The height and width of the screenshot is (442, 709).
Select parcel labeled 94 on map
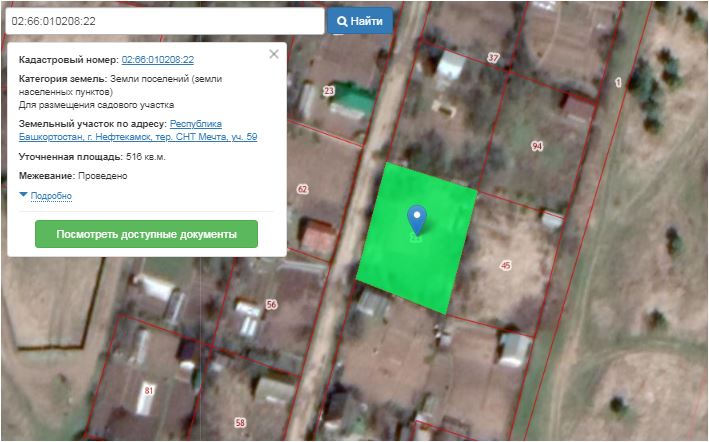pos(537,146)
